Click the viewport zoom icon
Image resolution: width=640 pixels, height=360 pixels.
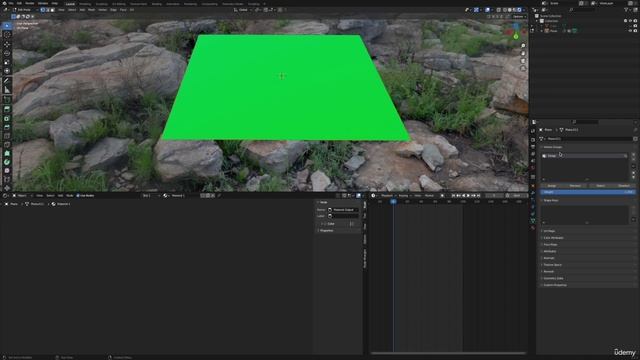[x=523, y=46]
